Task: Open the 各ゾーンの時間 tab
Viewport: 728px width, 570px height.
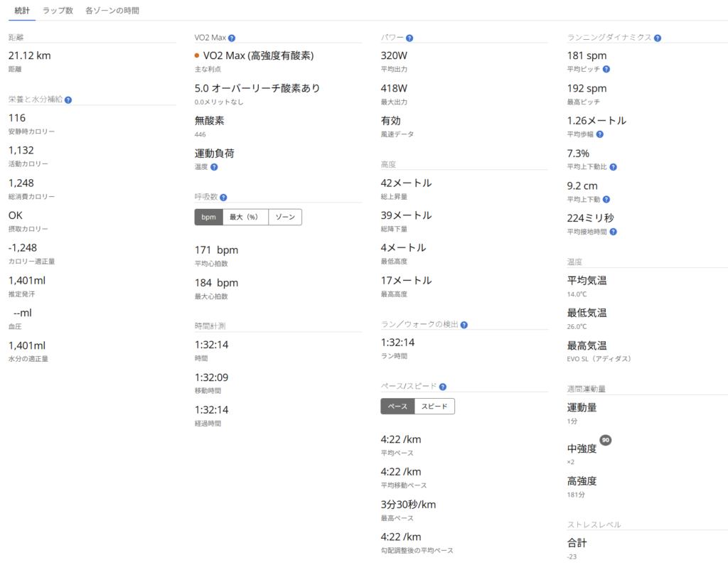Action: pos(112,11)
